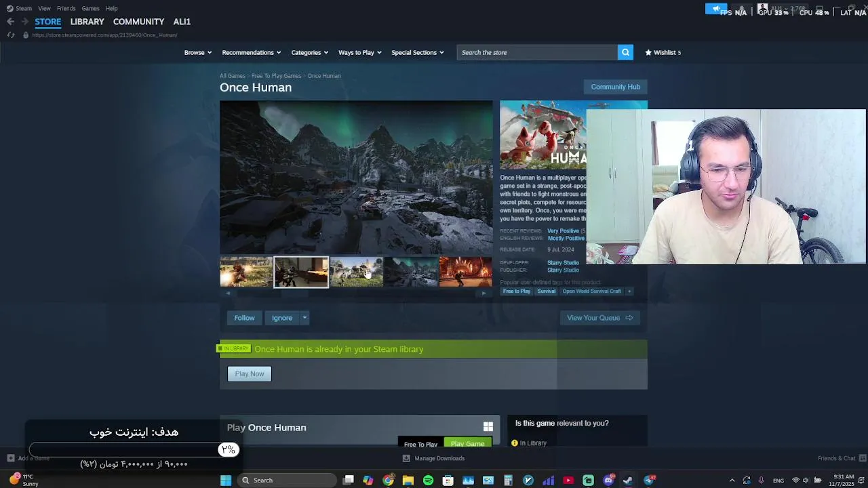The height and width of the screenshot is (488, 868).
Task: Click the green Play Game button
Action: 467,443
